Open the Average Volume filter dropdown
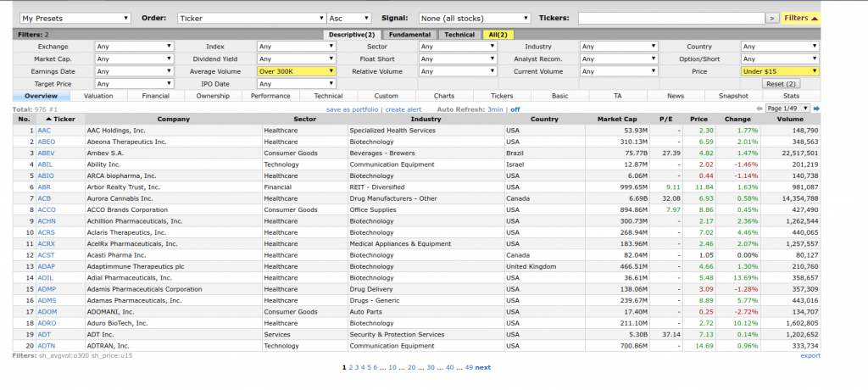868x390 pixels. pyautogui.click(x=296, y=71)
